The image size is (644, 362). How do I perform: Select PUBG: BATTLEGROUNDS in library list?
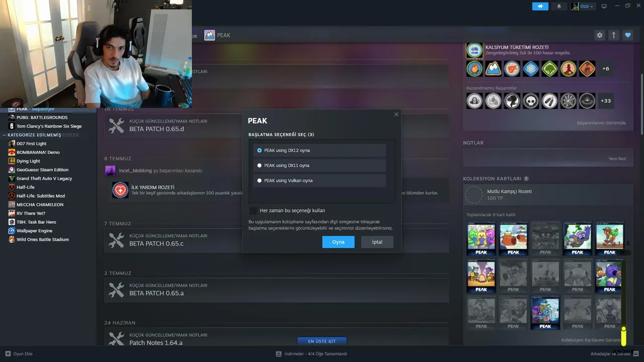click(x=48, y=118)
